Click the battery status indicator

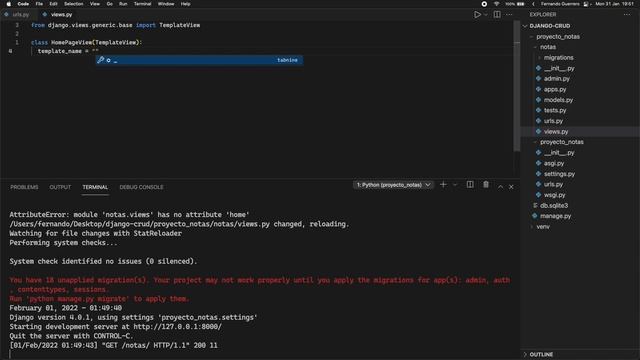click(515, 4)
